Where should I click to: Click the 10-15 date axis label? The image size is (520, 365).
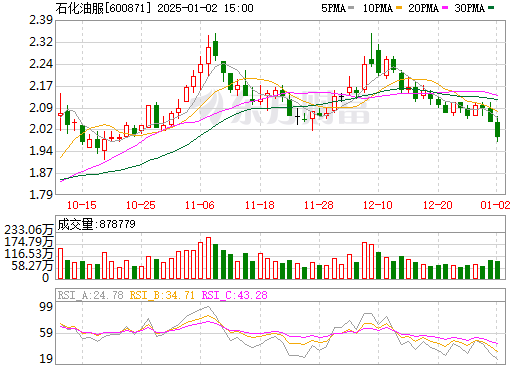(x=82, y=205)
